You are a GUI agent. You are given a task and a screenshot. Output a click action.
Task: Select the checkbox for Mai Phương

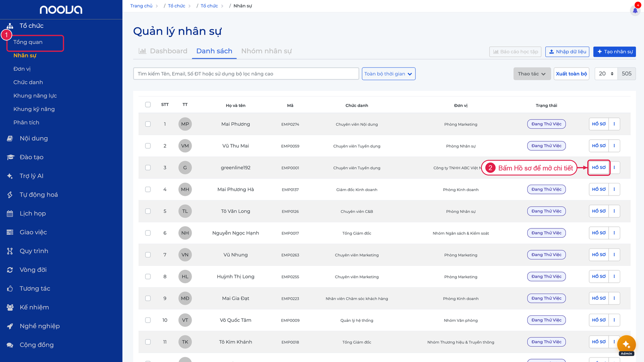[x=148, y=124]
